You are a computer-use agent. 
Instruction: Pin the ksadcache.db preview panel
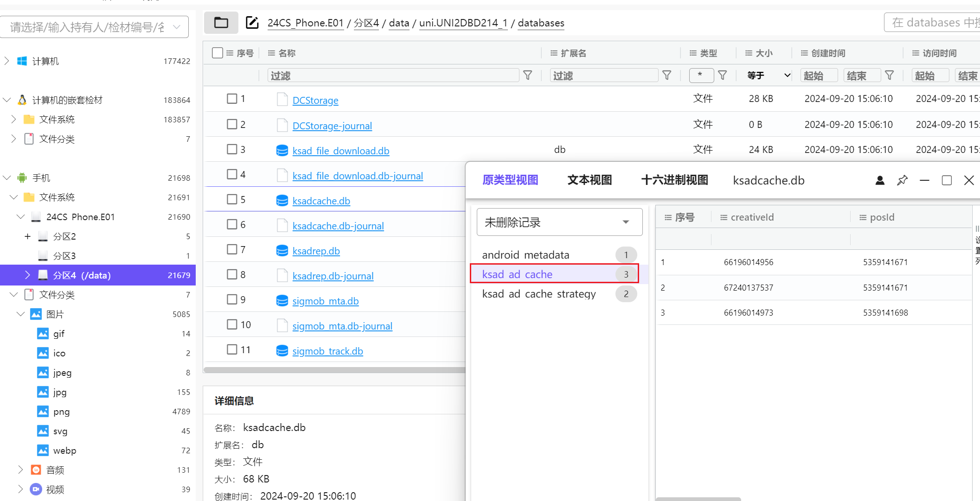coord(902,180)
